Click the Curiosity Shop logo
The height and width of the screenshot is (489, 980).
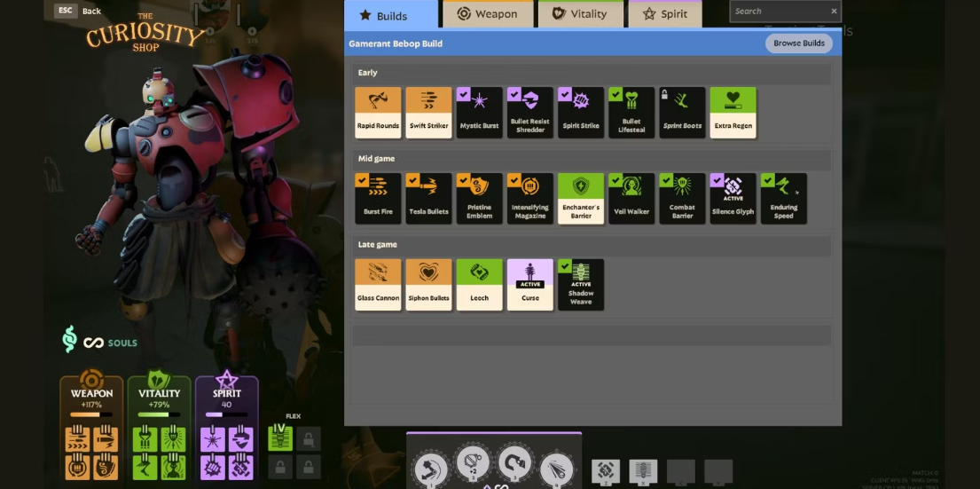point(145,33)
